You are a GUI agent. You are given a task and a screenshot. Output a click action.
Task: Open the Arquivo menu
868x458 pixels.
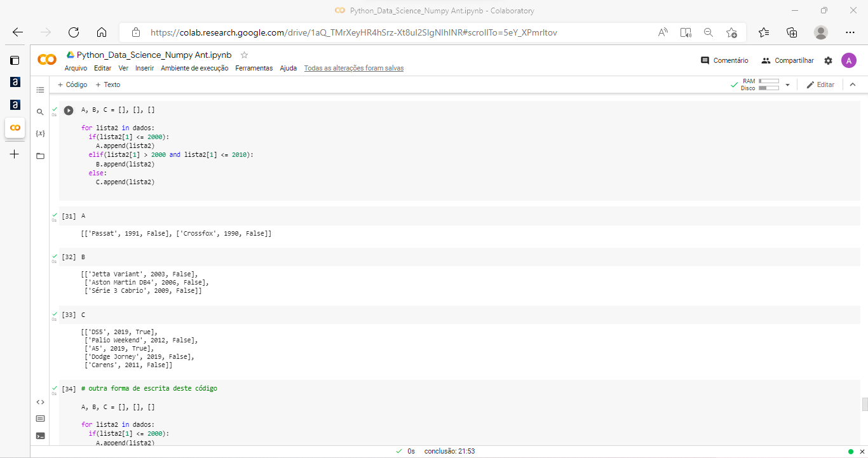76,68
